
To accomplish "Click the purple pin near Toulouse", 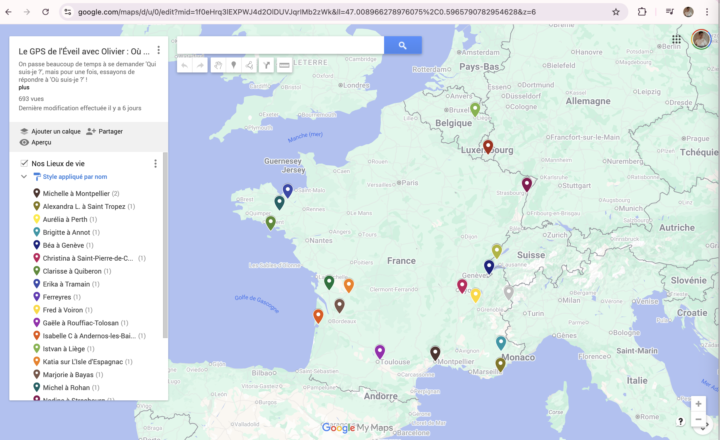I will (380, 351).
